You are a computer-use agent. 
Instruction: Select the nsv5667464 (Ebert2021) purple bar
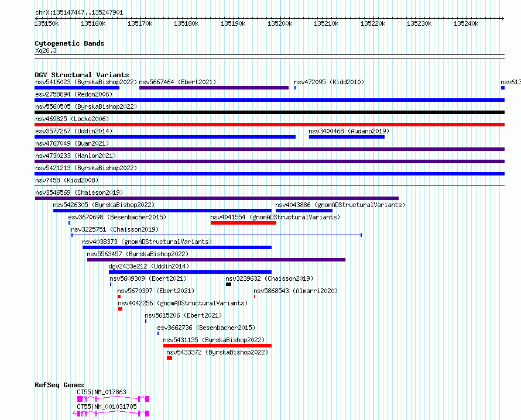click(214, 88)
